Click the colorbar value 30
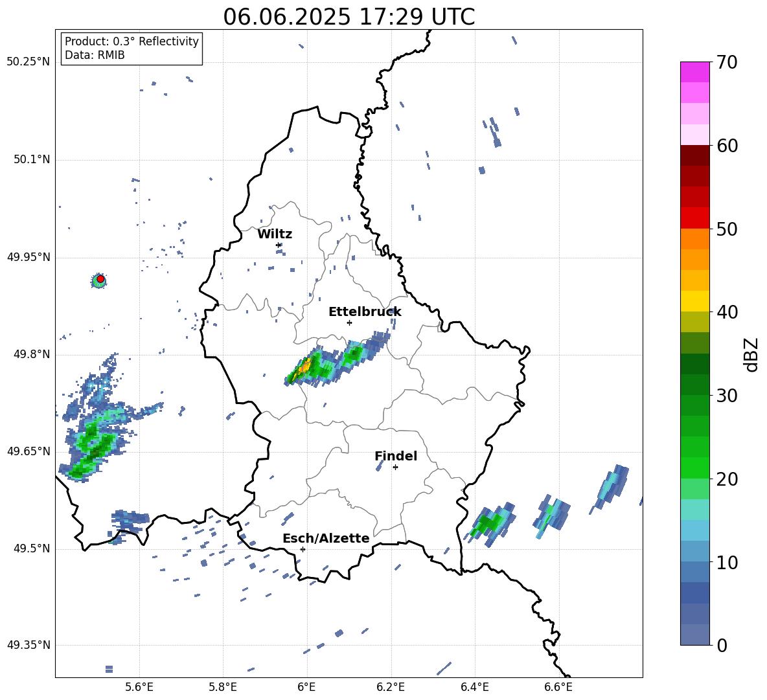 pyautogui.click(x=727, y=396)
